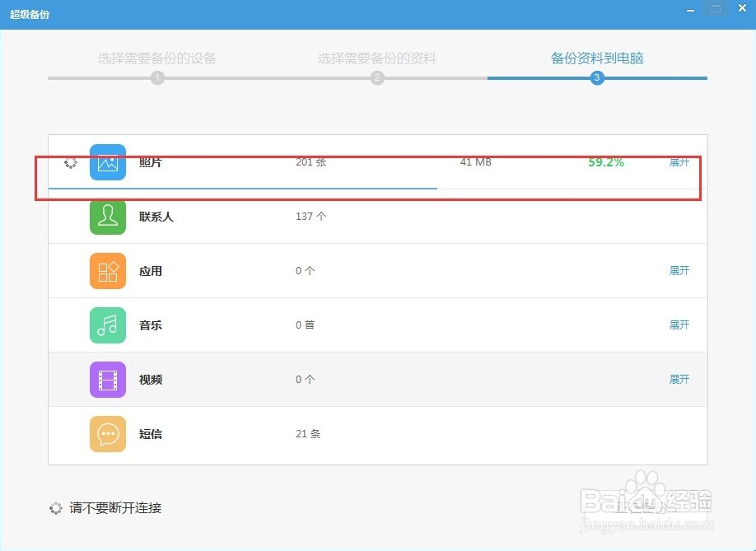Click the 请不要断开连接 notice

click(115, 508)
